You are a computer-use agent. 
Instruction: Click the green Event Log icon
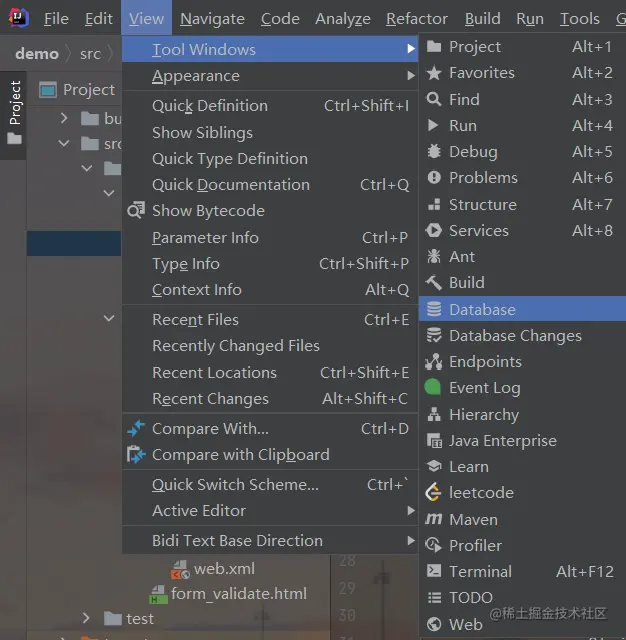pyautogui.click(x=433, y=387)
